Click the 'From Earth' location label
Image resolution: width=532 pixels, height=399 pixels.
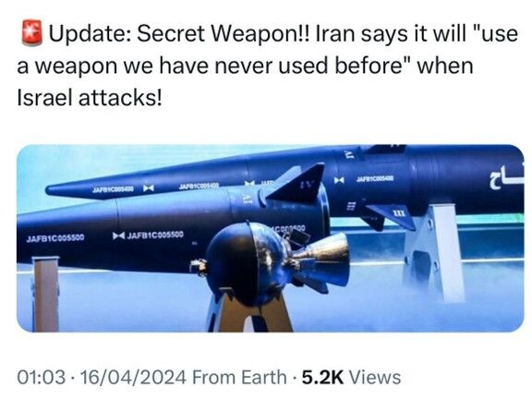[239, 377]
